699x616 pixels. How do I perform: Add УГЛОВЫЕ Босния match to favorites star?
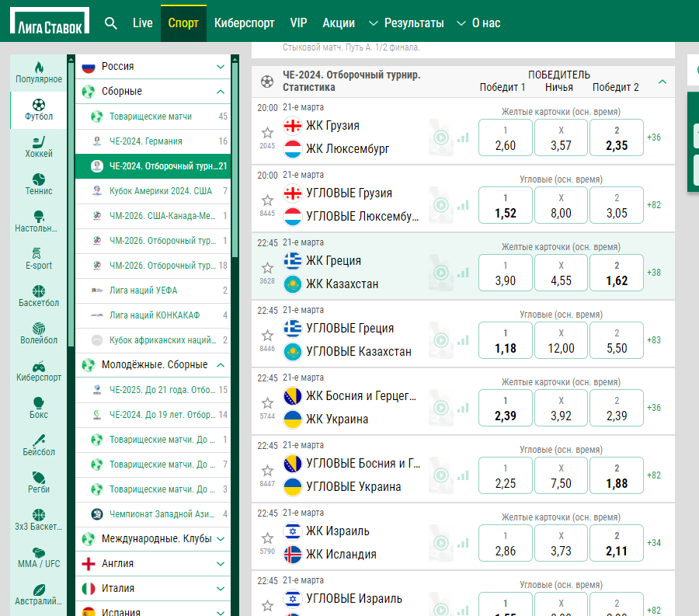tap(267, 471)
